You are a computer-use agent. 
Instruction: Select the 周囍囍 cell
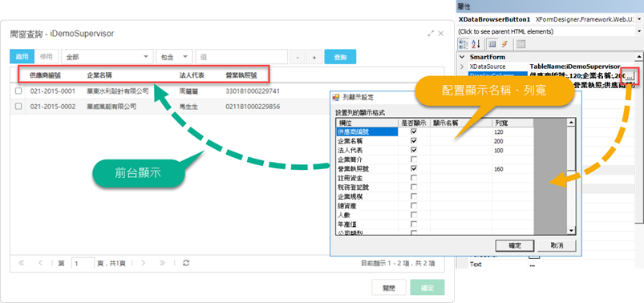pos(189,91)
